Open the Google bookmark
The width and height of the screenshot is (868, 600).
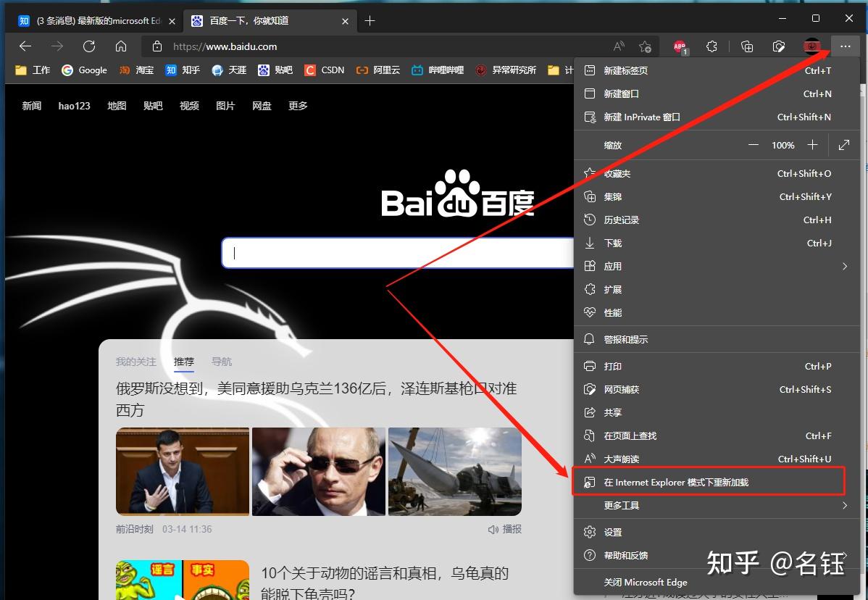(x=84, y=70)
